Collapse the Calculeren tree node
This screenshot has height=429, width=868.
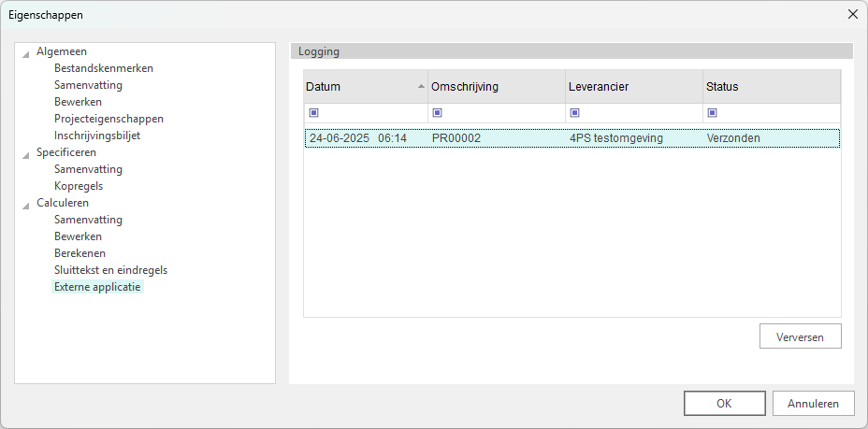click(26, 204)
